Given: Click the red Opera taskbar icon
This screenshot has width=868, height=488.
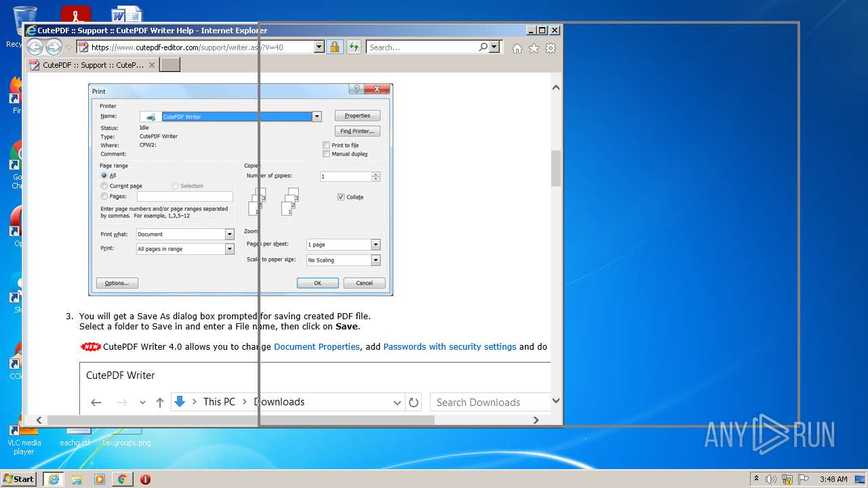Looking at the screenshot, I should [x=145, y=479].
